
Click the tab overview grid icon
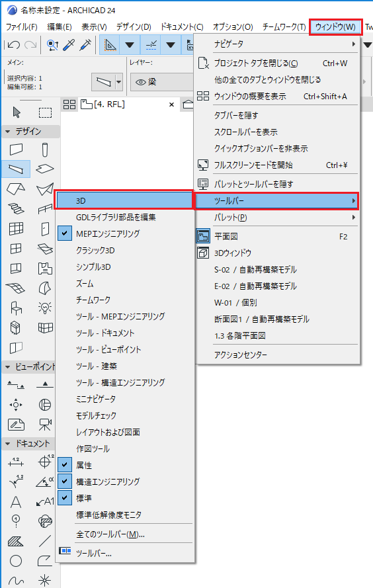coord(69,105)
